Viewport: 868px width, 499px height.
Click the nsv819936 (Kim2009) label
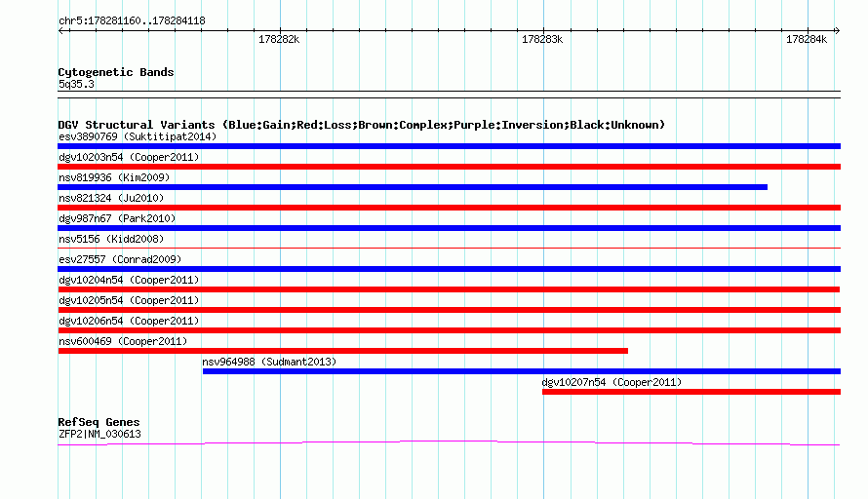[x=114, y=177]
